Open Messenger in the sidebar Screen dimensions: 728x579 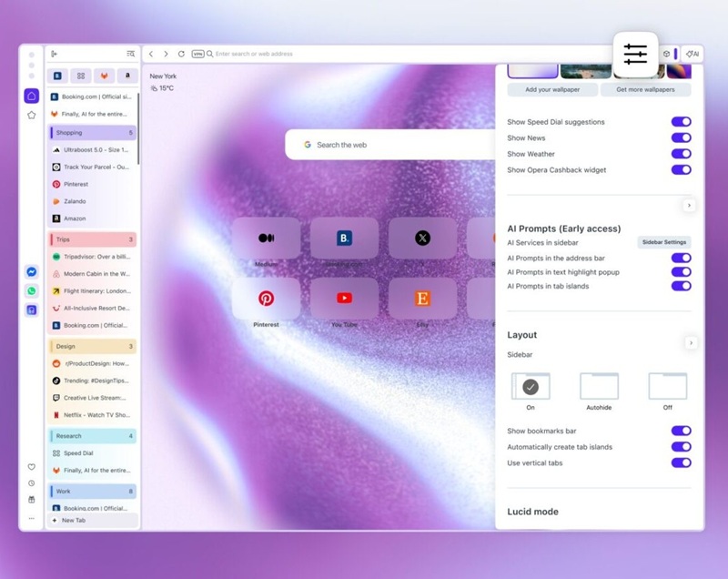32,272
